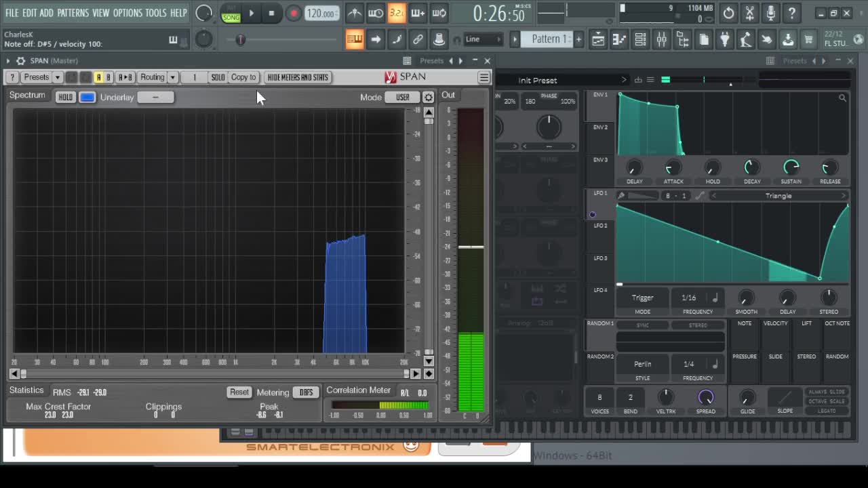
Task: Toggle the overdub/blend recording icon
Action: [418, 13]
